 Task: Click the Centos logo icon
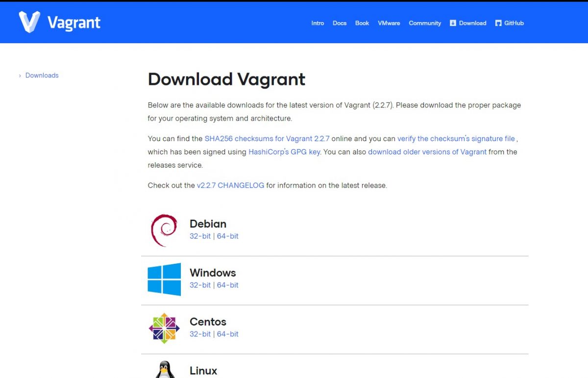164,328
